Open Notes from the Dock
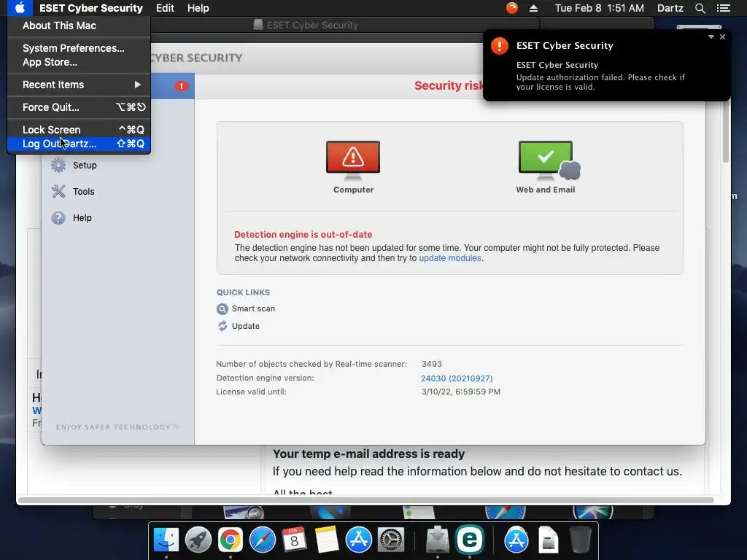The width and height of the screenshot is (747, 560). click(326, 540)
